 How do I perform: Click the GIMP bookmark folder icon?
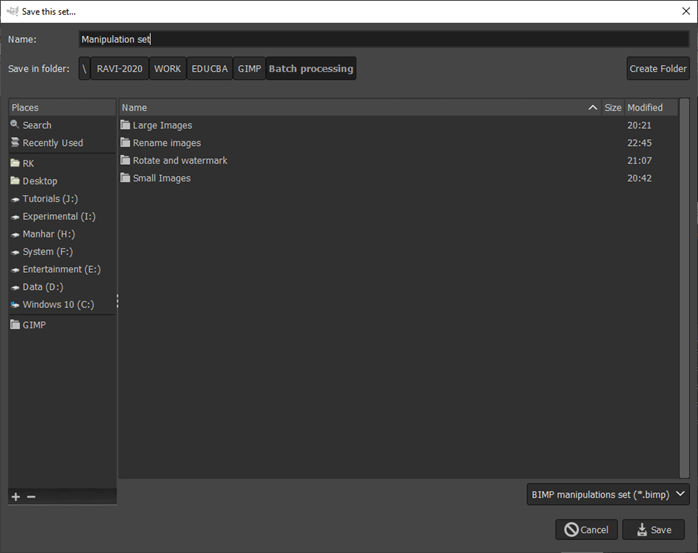(x=15, y=324)
